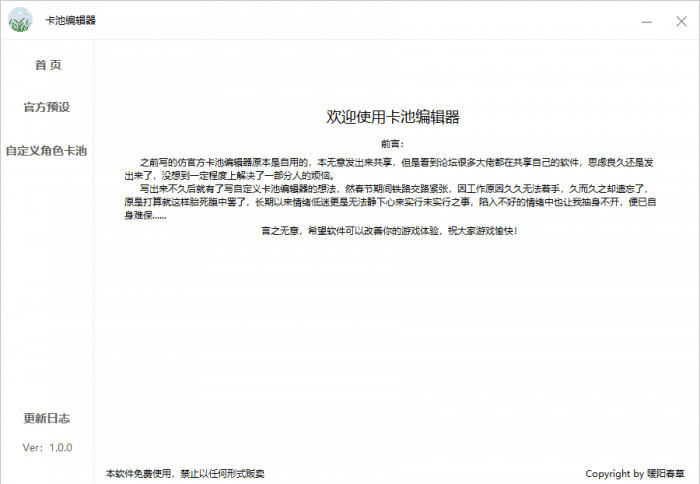This screenshot has width=700, height=484.
Task: Click the 言之无意 closing line
Action: pyautogui.click(x=389, y=231)
